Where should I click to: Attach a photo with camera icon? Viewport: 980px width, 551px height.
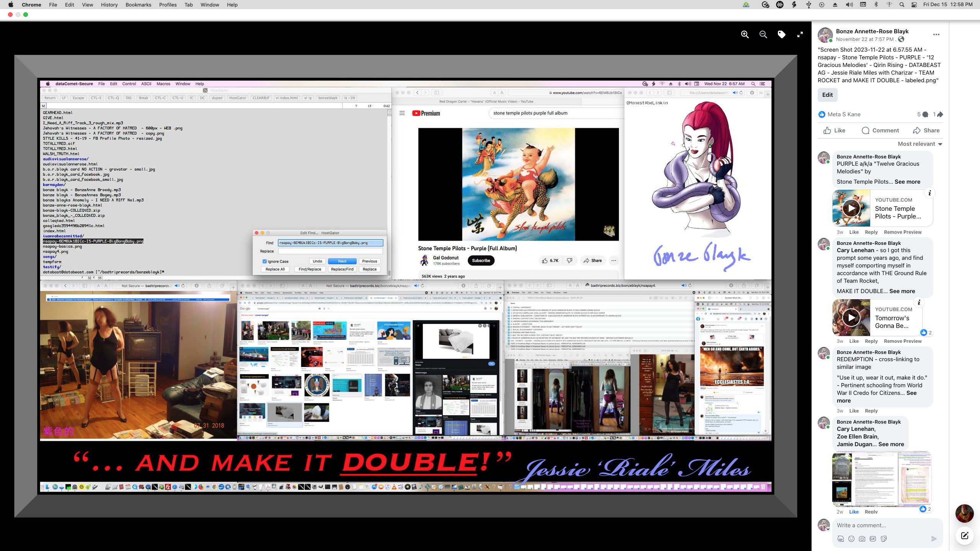(862, 539)
